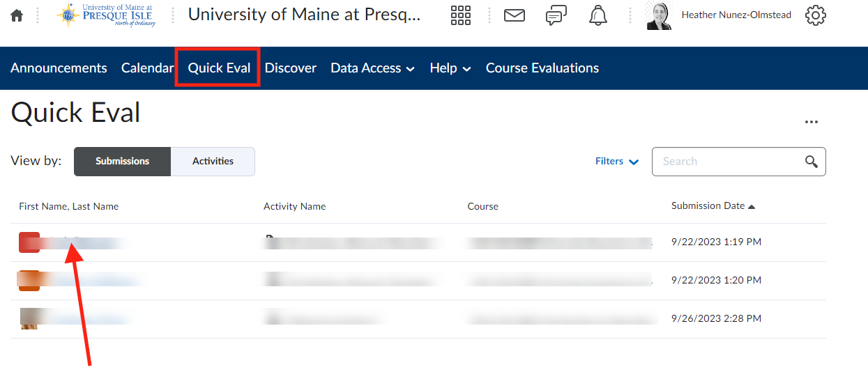Open the Quick Eval nav item
The image size is (868, 388).
pyautogui.click(x=219, y=68)
